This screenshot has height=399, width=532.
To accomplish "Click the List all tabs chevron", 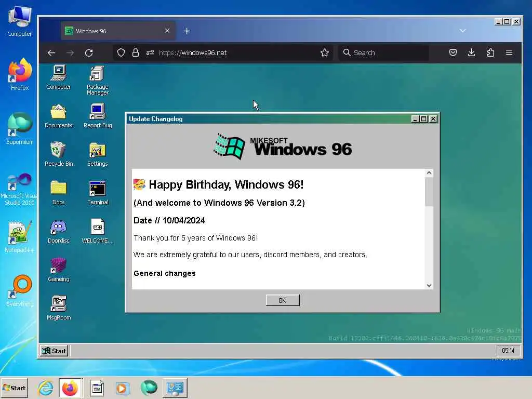I will pos(462,31).
